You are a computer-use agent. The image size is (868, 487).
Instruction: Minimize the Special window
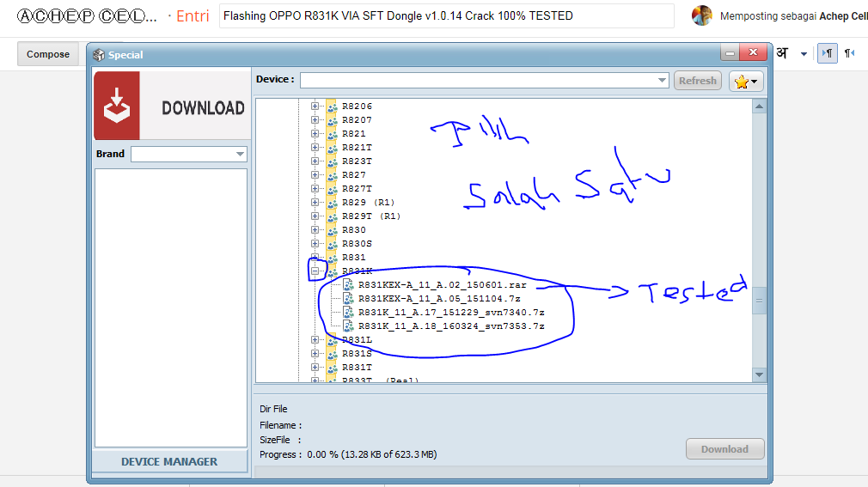(x=730, y=53)
